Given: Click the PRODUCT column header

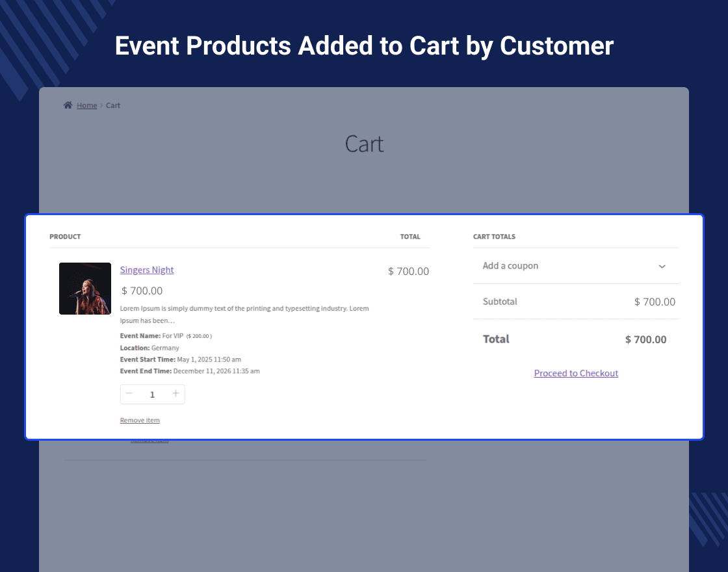Looking at the screenshot, I should click(65, 237).
